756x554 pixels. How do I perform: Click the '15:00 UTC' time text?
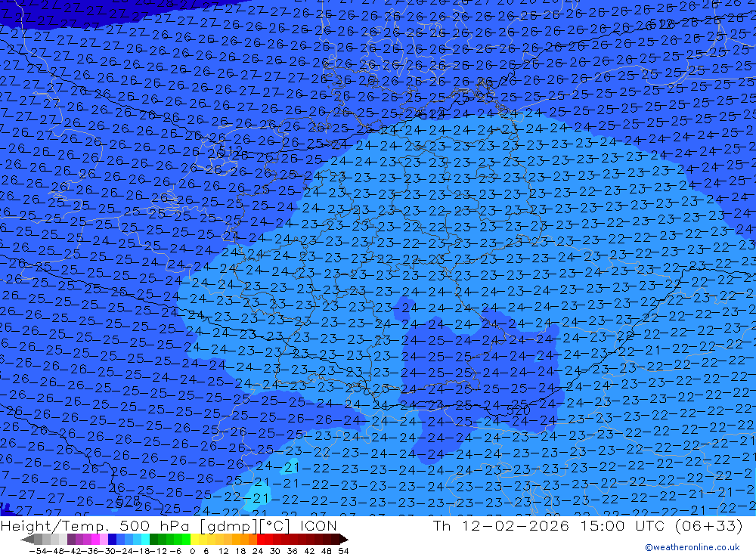click(622, 525)
